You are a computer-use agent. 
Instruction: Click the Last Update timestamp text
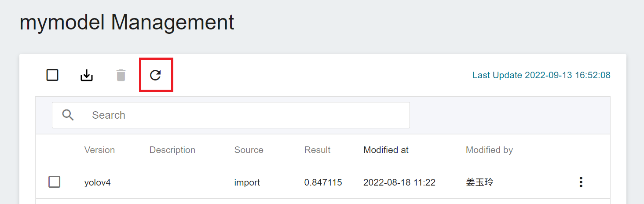coord(542,75)
